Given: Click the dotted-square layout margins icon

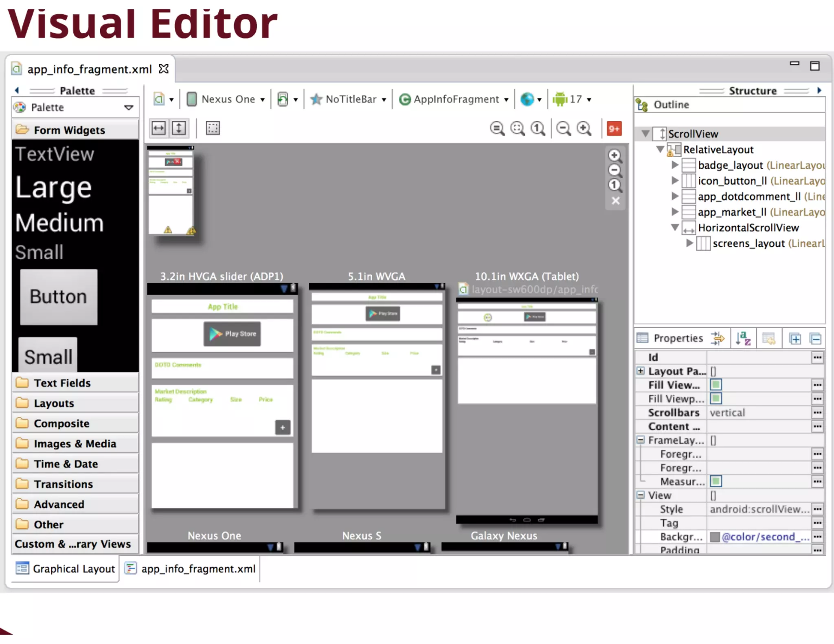Looking at the screenshot, I should pyautogui.click(x=213, y=128).
